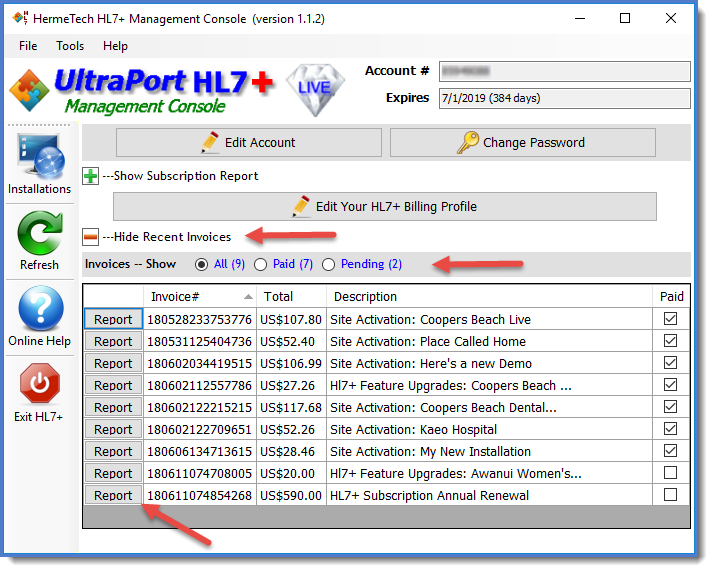Open the File menu
This screenshot has width=713, height=572.
click(28, 46)
